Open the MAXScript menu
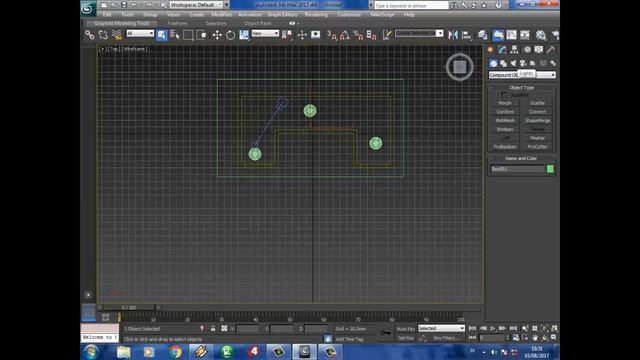Image resolution: width=640 pixels, height=360 pixels. pos(382,14)
